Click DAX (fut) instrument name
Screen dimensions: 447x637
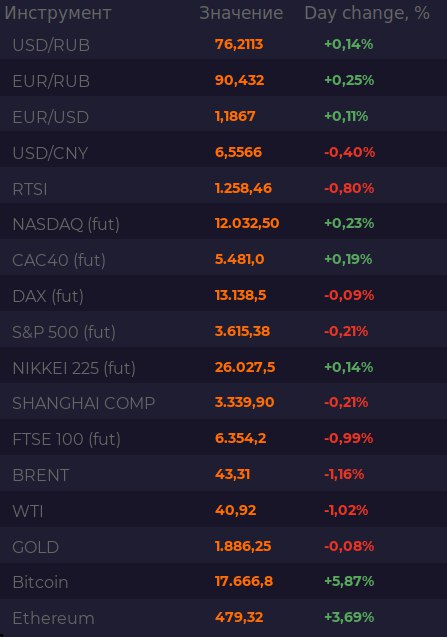[48, 296]
